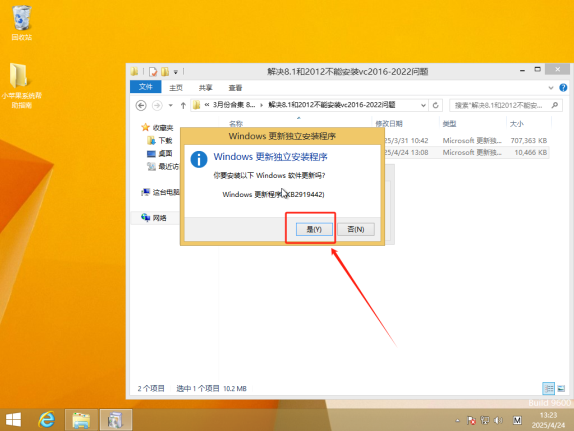Go up one folder level
This screenshot has width=574, height=431.
183,105
